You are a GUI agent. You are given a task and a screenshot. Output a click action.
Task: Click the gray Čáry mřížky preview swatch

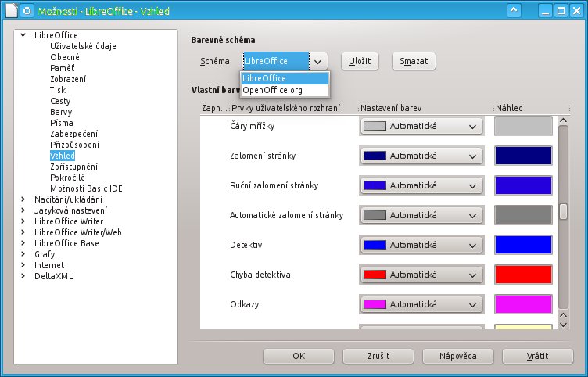(x=523, y=126)
